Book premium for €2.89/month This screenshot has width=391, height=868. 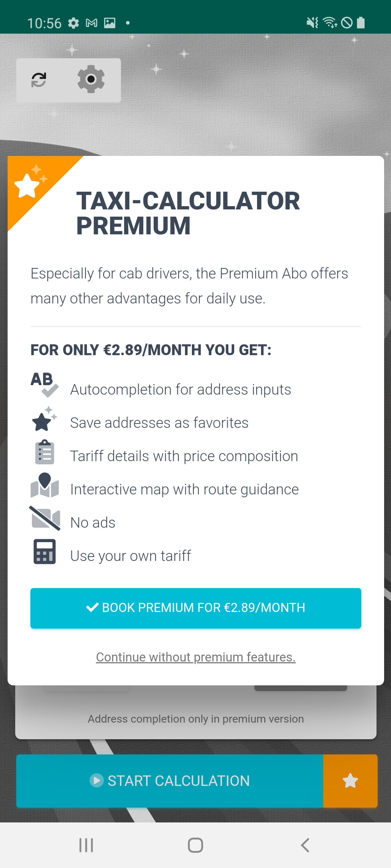(x=195, y=608)
